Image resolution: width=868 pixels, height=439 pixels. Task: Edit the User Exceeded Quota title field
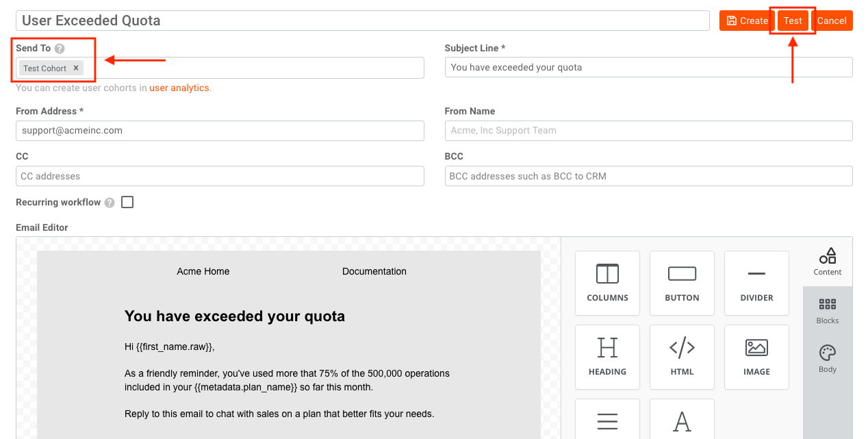click(363, 21)
